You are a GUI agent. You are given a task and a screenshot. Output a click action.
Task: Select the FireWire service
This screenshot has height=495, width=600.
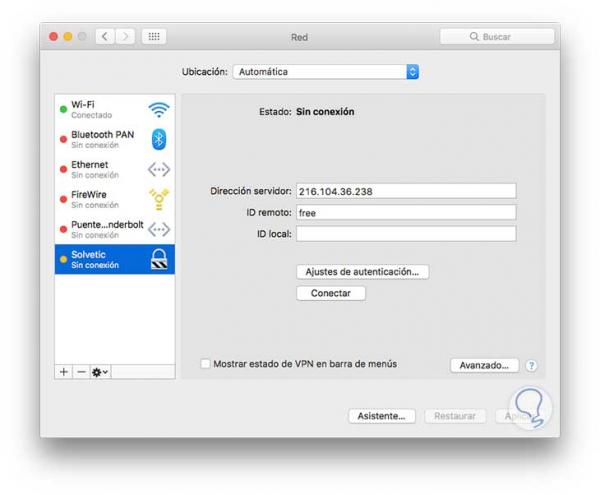click(x=115, y=199)
